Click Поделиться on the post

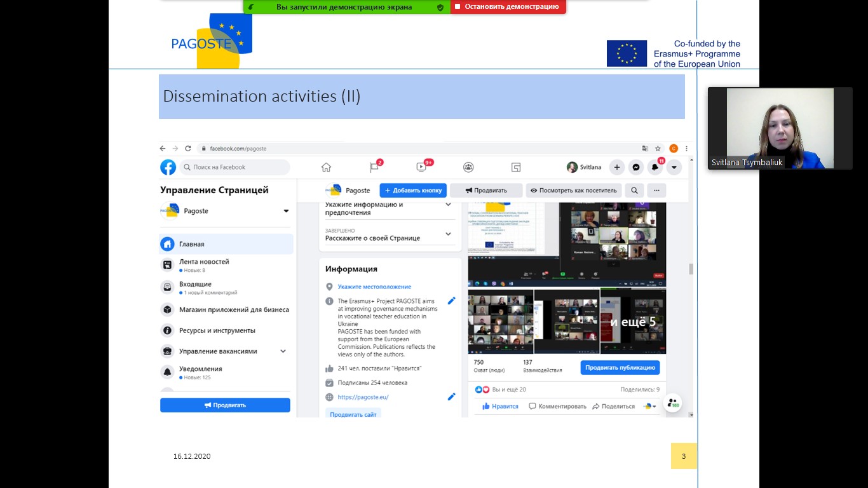click(613, 406)
